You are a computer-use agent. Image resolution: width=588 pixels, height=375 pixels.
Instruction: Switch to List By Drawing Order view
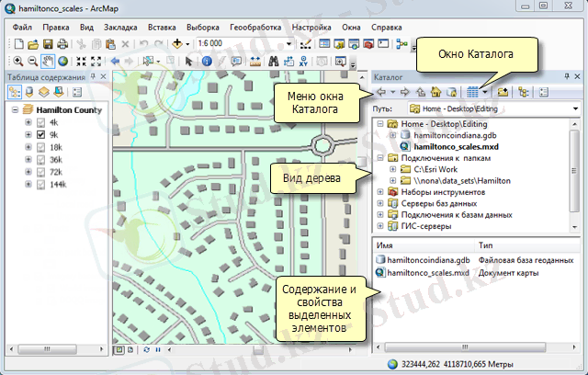(15, 92)
